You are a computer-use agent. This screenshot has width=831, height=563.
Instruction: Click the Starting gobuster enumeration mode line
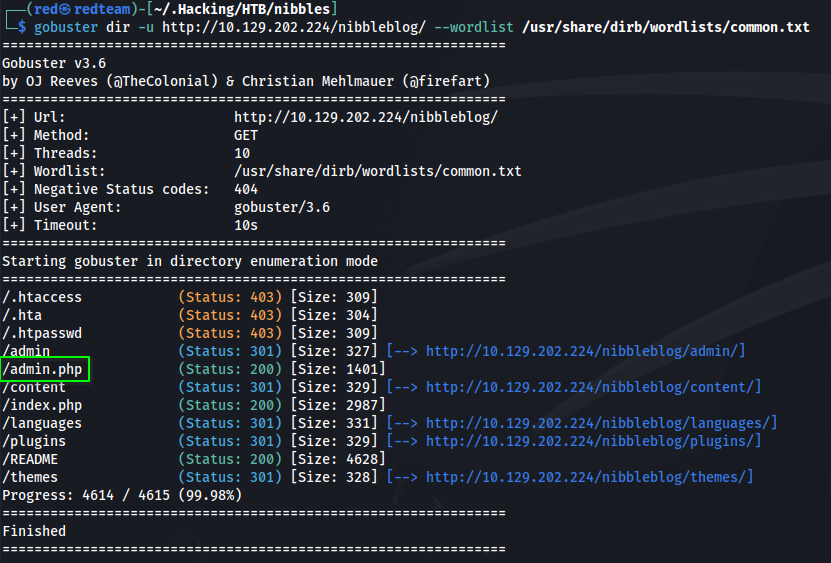(x=190, y=261)
